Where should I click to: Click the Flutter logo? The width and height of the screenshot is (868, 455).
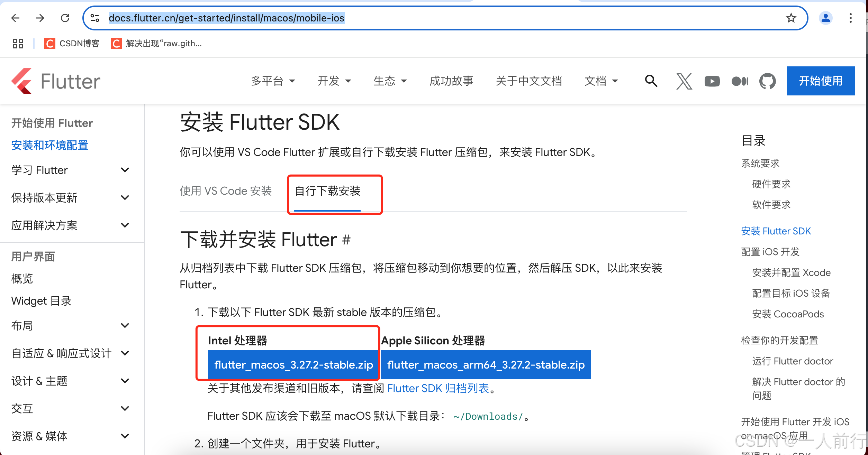coord(56,81)
